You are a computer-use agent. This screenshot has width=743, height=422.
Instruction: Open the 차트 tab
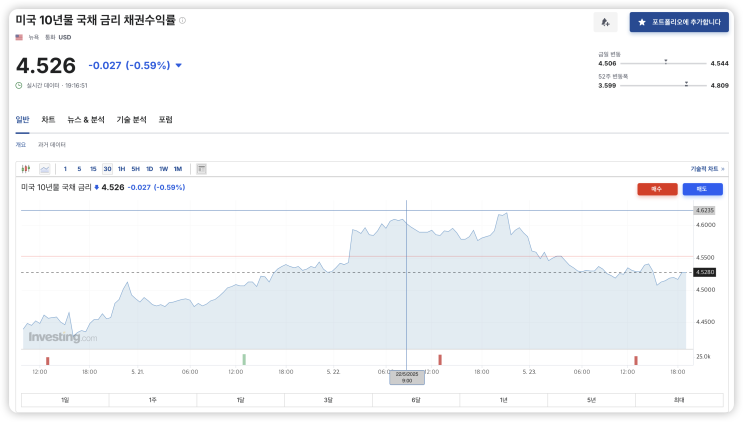(48, 119)
